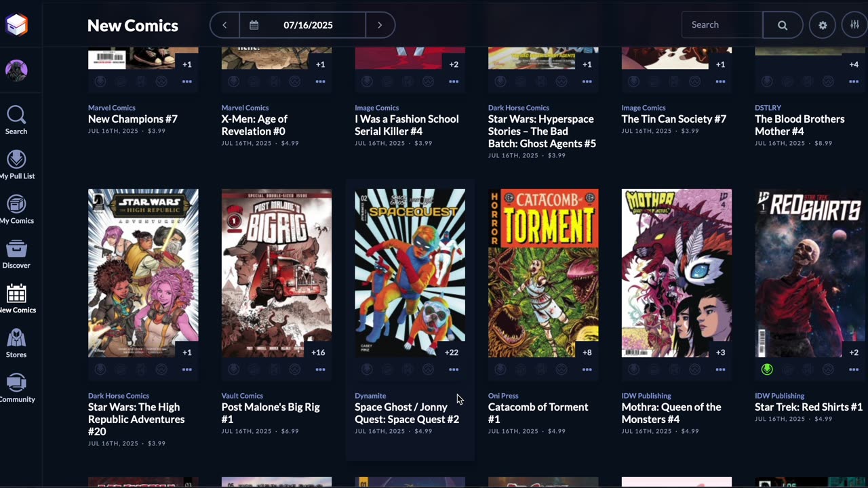
Task: Open more options for Mothra #4
Action: (720, 369)
